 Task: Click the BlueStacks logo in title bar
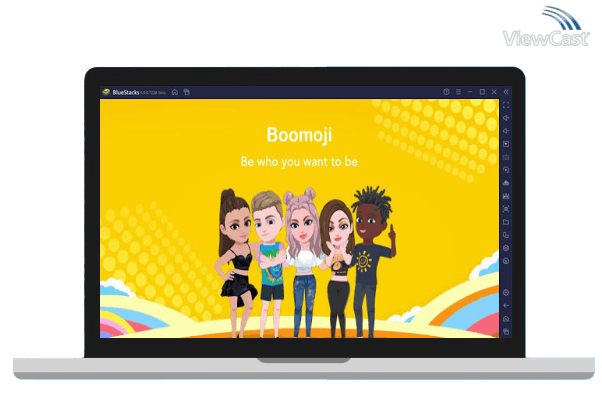(106, 92)
